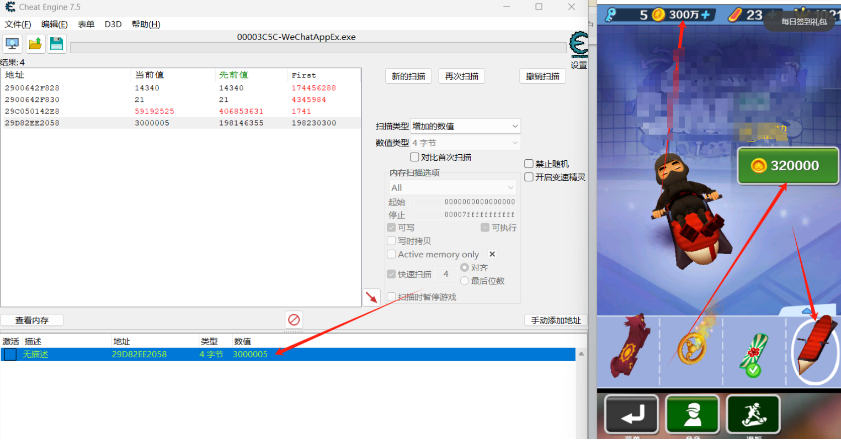
Task: Toggle the fast scan checkbox
Action: 392,274
